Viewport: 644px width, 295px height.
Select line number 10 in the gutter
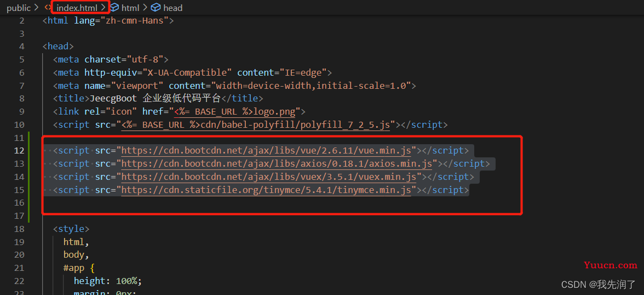coord(19,124)
